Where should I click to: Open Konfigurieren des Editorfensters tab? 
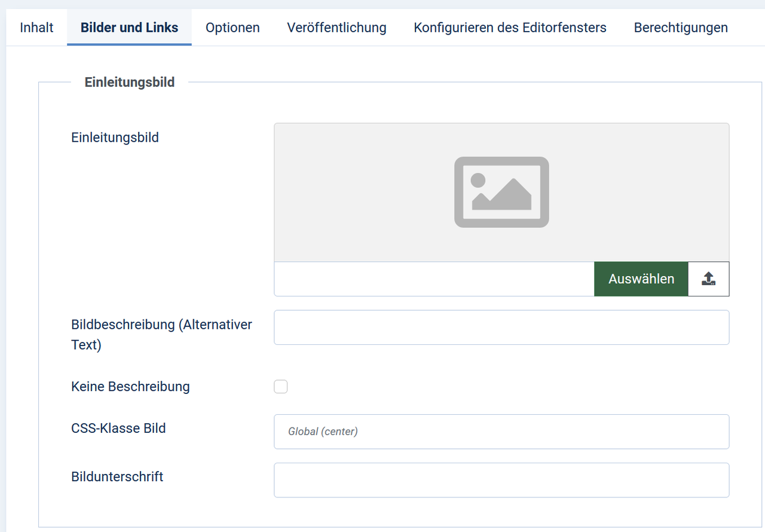coord(510,27)
